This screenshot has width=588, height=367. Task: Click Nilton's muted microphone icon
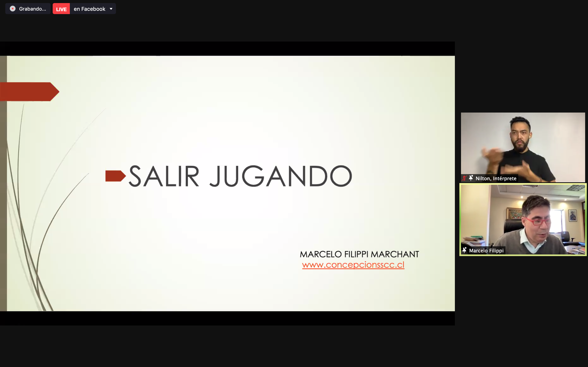coord(464,178)
